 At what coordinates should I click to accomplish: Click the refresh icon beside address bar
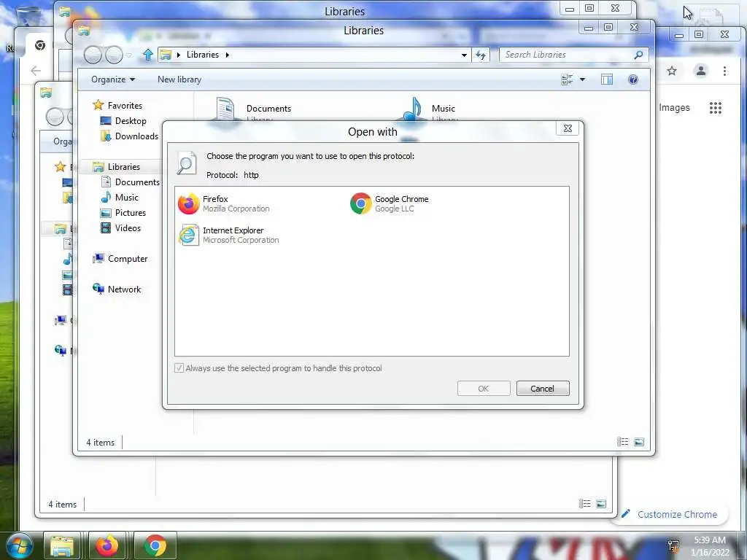point(481,55)
